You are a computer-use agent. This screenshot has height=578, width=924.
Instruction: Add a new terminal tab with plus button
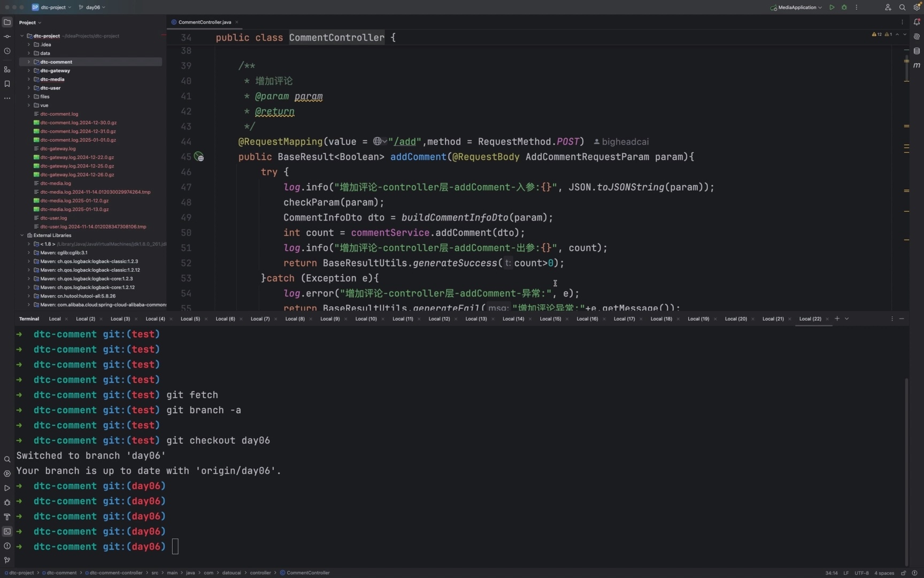click(x=837, y=319)
